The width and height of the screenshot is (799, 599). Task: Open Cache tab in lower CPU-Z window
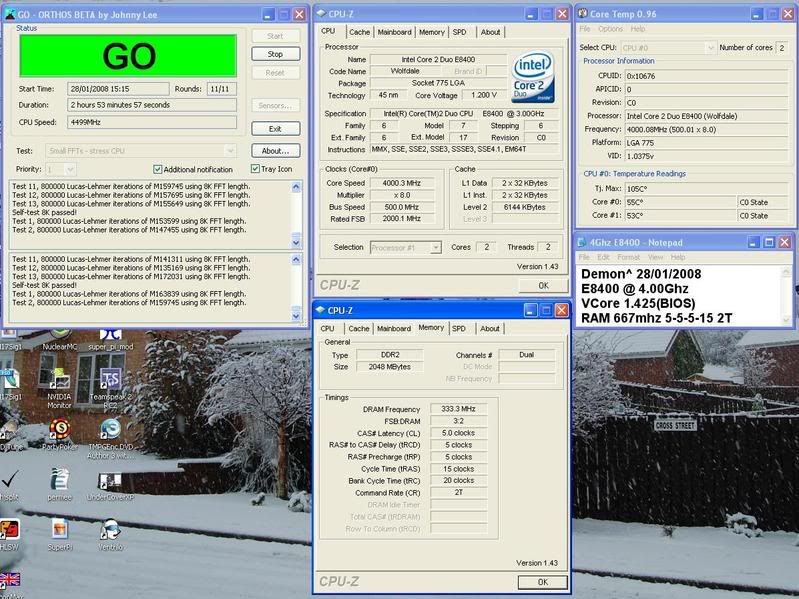click(359, 329)
